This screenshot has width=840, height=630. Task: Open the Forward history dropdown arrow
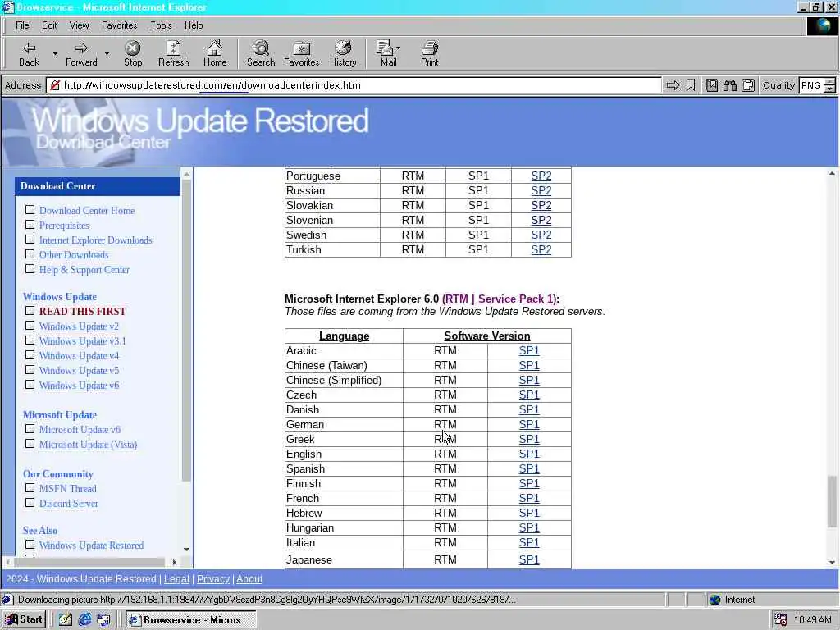(x=107, y=53)
